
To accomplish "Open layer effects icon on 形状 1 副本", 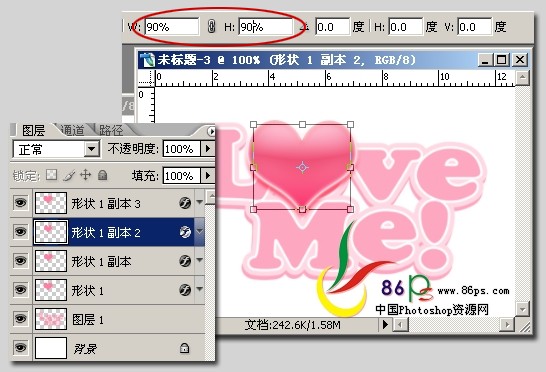I will coord(185,261).
